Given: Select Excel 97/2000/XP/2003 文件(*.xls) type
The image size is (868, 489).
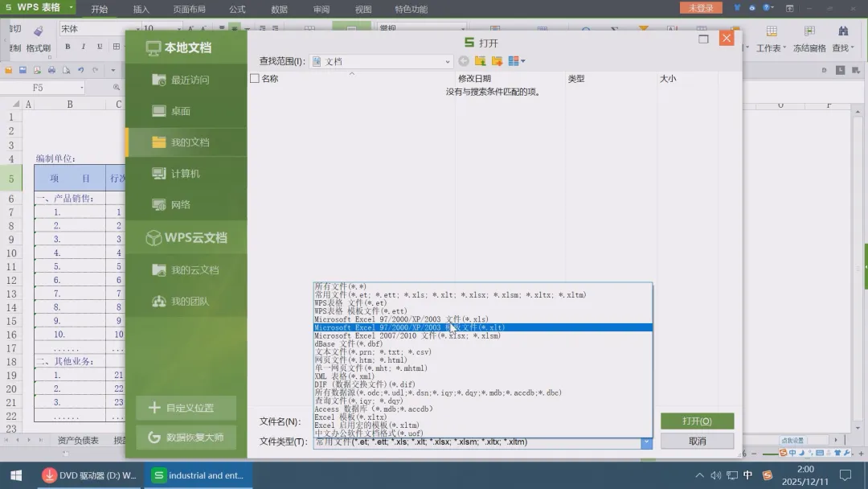Looking at the screenshot, I should coord(483,319).
